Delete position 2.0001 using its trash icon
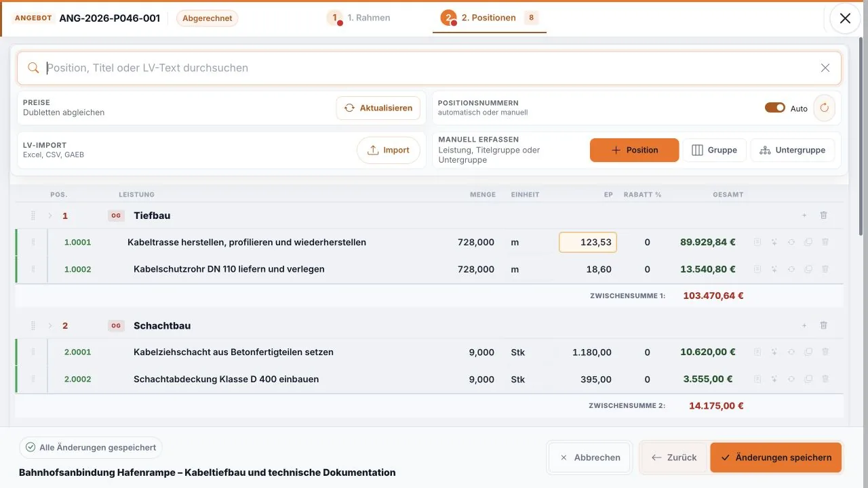 coord(825,352)
